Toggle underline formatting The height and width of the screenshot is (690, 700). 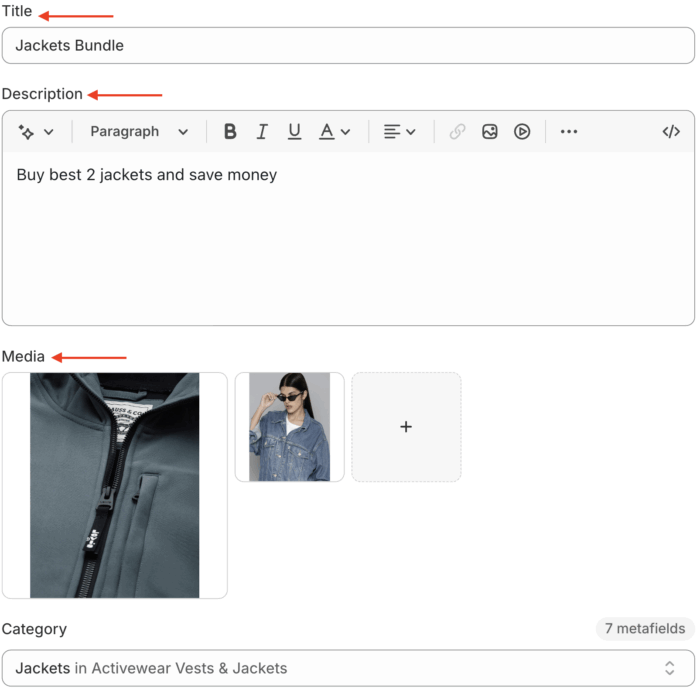[294, 132]
